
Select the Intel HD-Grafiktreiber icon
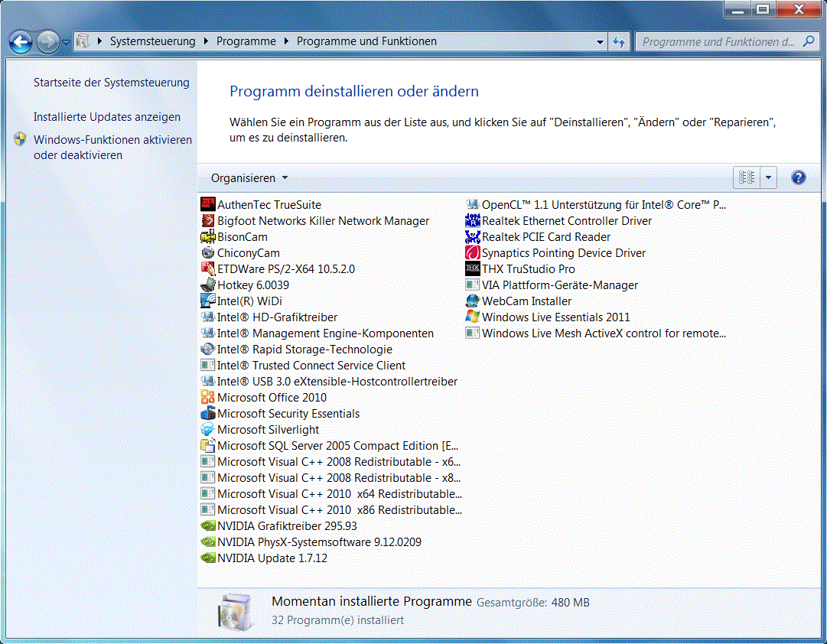tap(208, 317)
